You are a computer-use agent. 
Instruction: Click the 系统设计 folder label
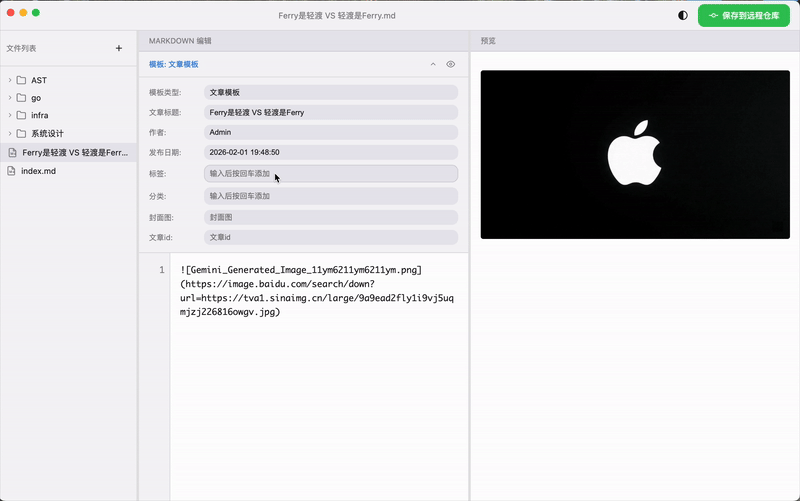[x=47, y=134]
